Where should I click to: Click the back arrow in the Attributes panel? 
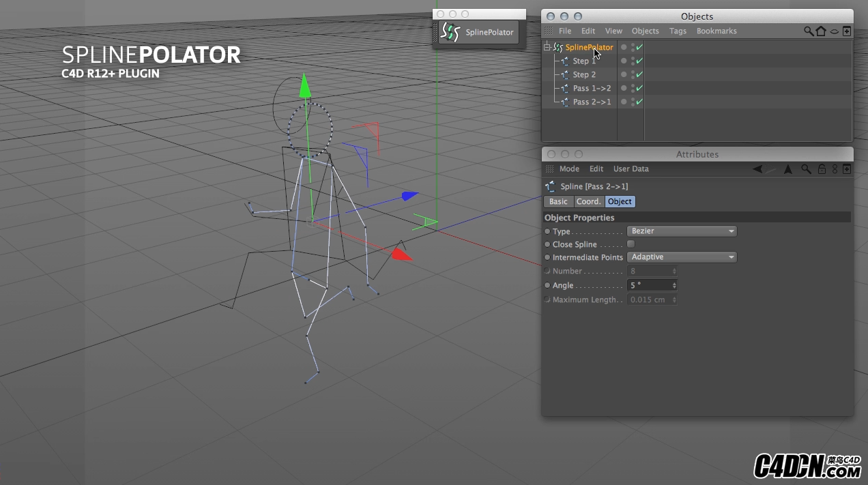(757, 169)
